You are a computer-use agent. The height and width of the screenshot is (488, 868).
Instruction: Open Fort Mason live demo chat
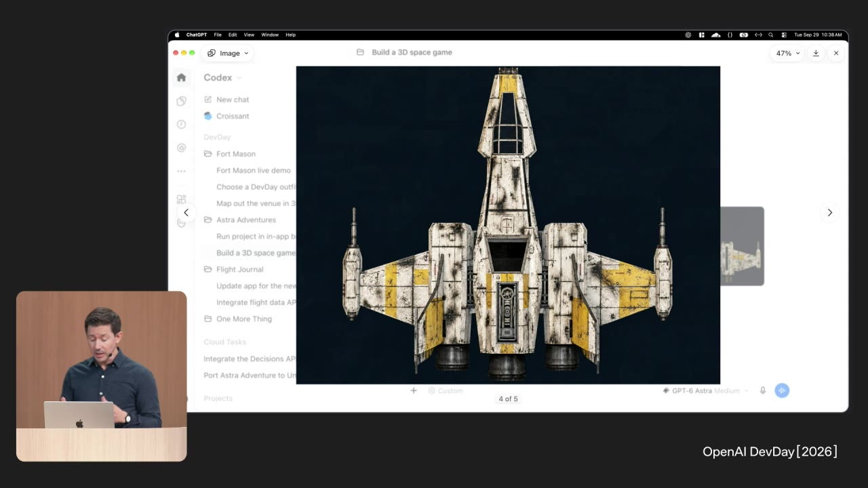pyautogui.click(x=254, y=170)
